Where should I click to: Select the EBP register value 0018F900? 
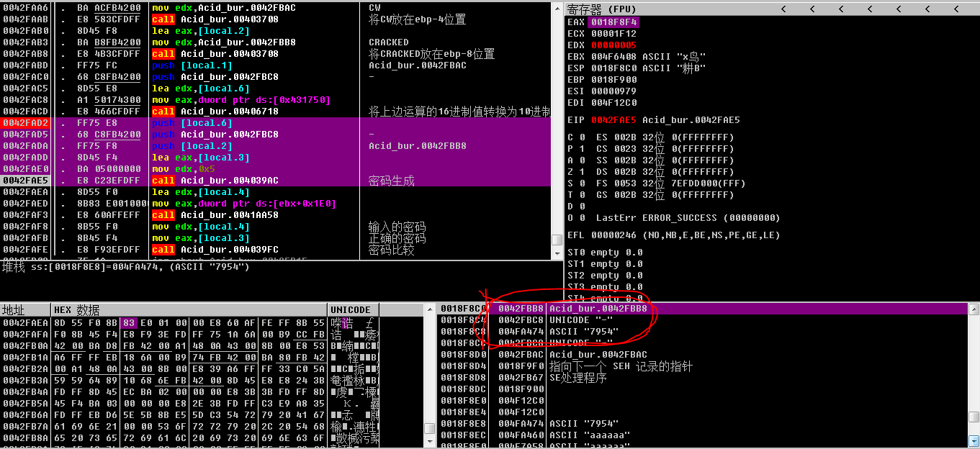click(614, 80)
